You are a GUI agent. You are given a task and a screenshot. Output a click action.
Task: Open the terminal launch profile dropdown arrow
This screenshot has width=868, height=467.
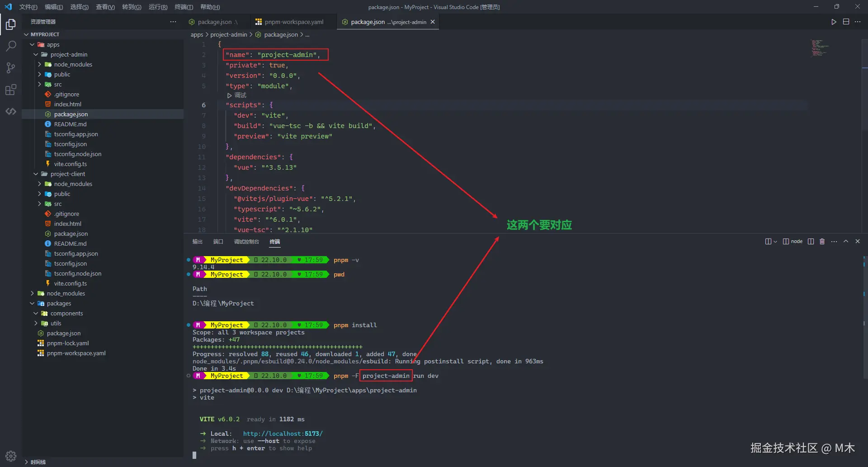pyautogui.click(x=775, y=242)
